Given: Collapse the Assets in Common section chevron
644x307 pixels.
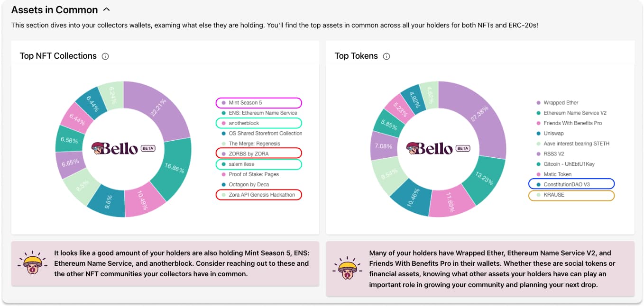Looking at the screenshot, I should coord(107,9).
